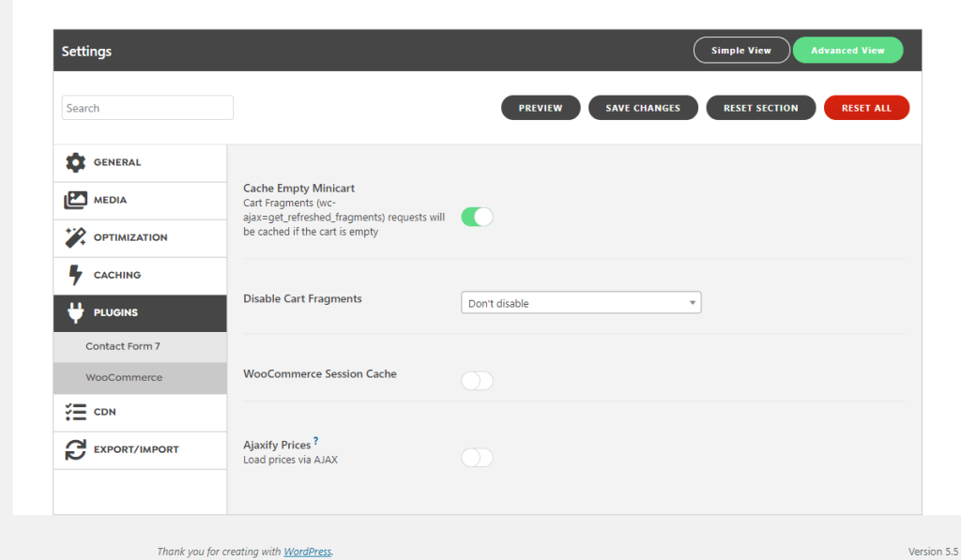Enable the WooCommerce Session Cache toggle
This screenshot has height=560, width=961.
[x=477, y=381]
